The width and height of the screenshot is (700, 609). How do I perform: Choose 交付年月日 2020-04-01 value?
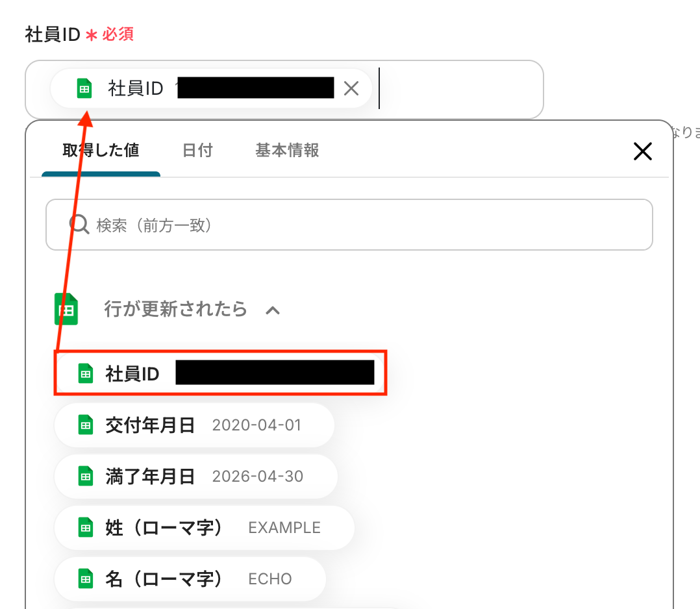[x=194, y=425]
